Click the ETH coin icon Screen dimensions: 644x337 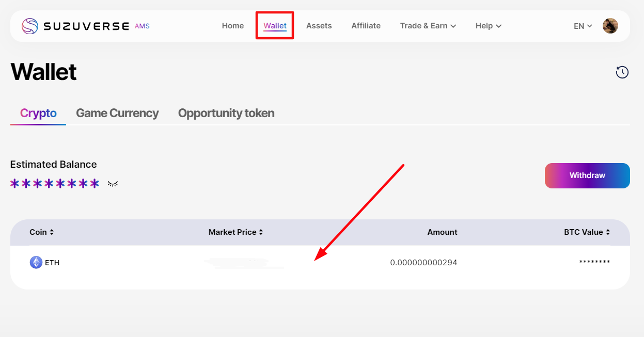(36, 263)
